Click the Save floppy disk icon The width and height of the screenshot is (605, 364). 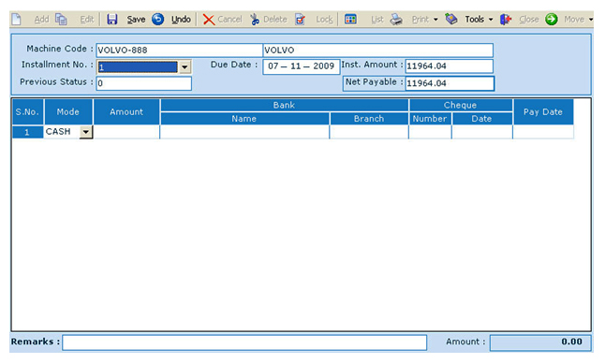coord(112,19)
